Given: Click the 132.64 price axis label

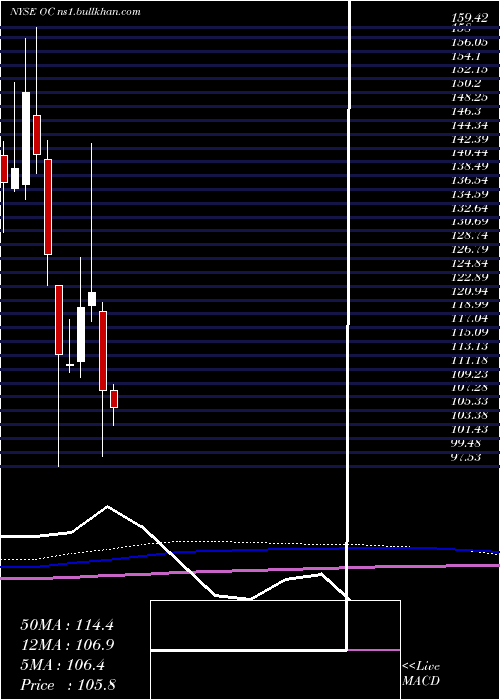Looking at the screenshot, I should click(468, 208).
